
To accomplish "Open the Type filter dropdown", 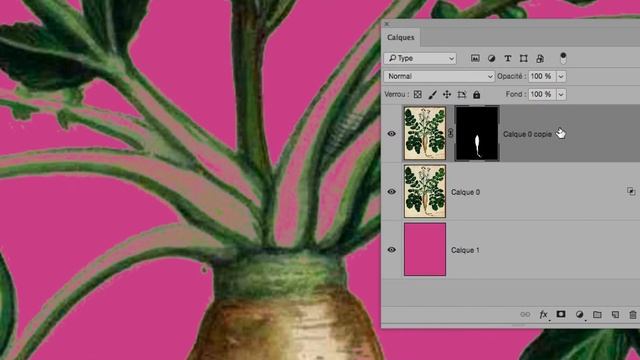I will (420, 58).
